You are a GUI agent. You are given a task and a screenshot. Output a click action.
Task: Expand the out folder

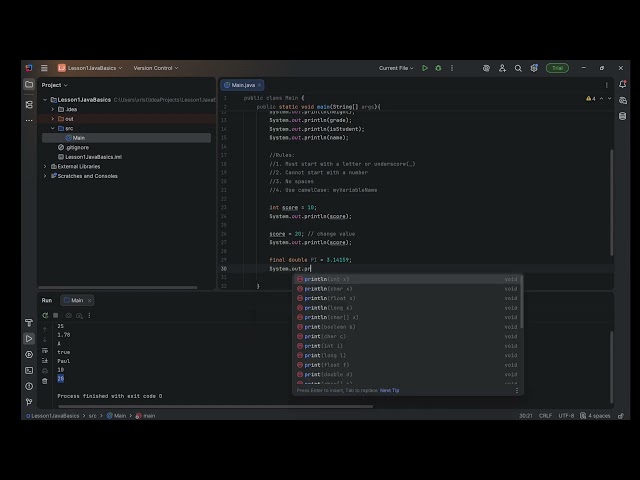point(53,119)
